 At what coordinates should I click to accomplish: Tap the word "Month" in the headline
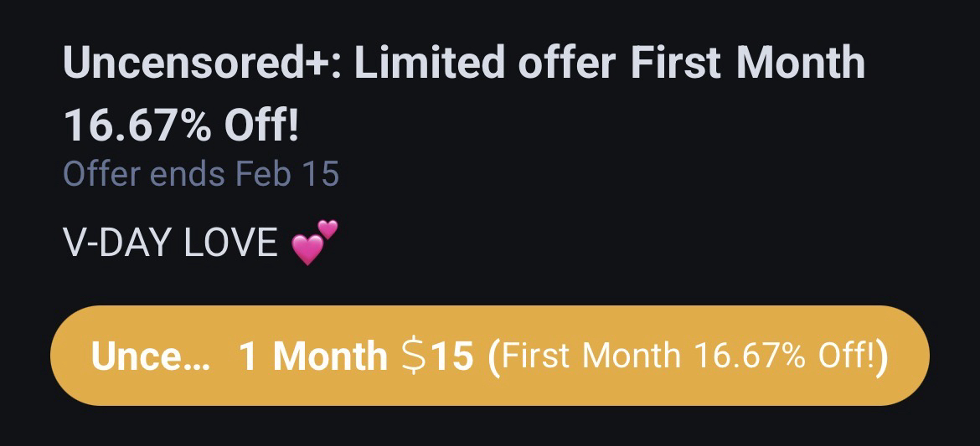click(x=802, y=64)
